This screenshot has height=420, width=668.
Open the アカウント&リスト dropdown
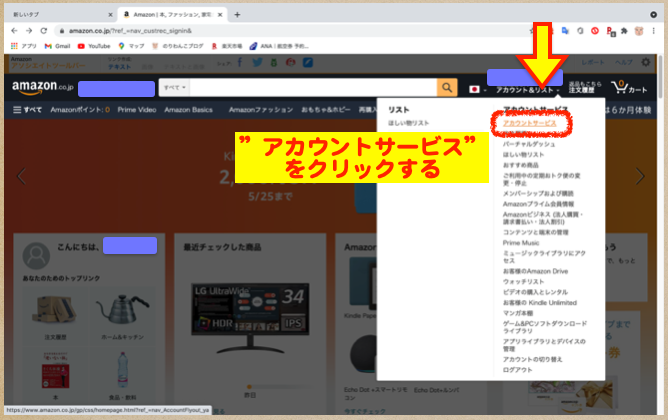[527, 90]
